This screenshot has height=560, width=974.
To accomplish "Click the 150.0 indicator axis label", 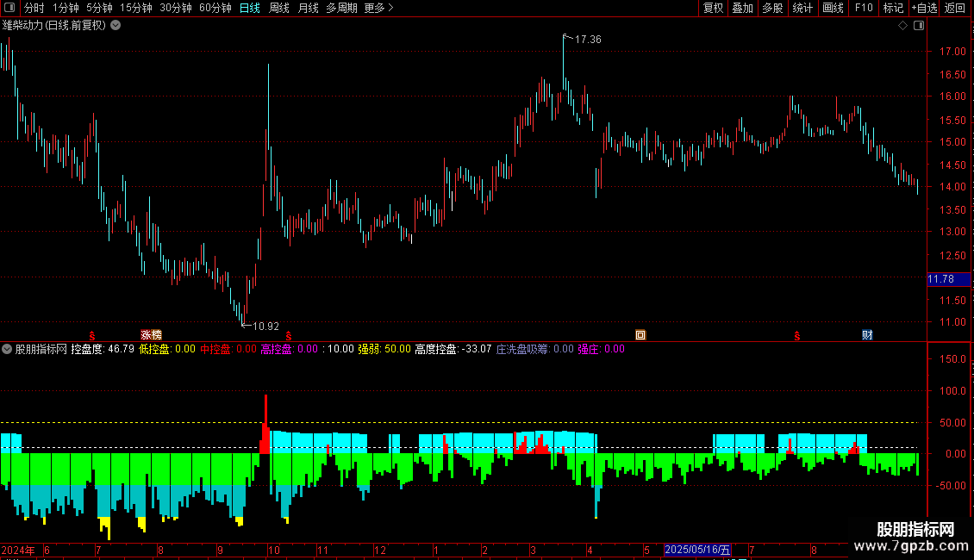I will coord(952,359).
